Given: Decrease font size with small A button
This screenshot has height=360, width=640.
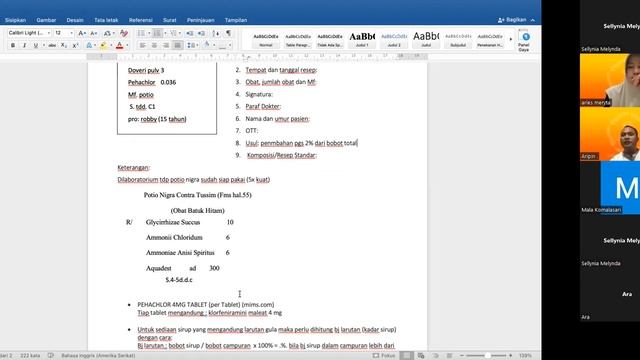Looking at the screenshot, I should 93,33.
